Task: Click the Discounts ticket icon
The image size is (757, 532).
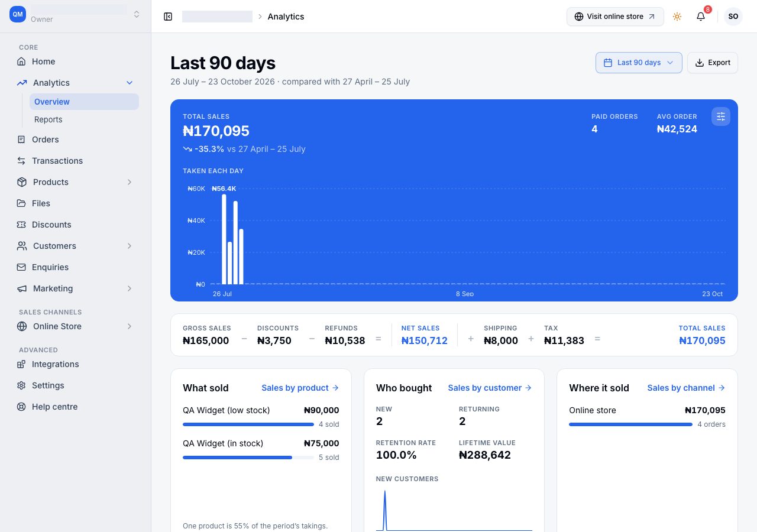Action: [21, 225]
